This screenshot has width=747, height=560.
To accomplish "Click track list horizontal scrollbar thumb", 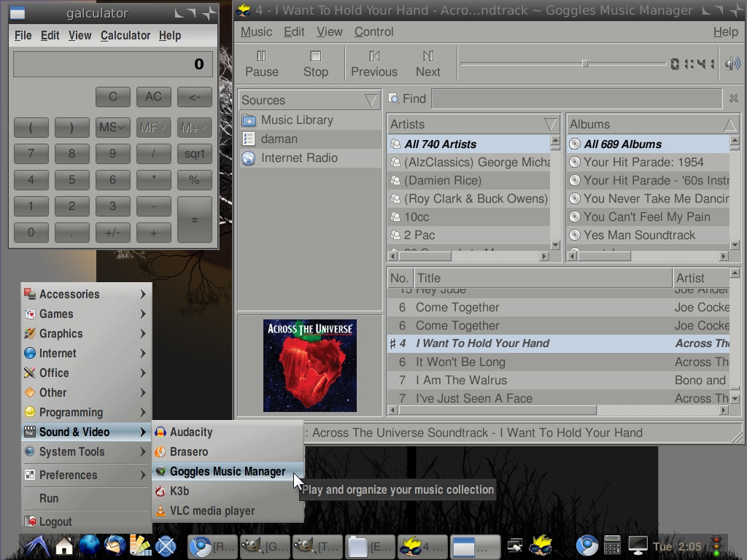I will tap(498, 410).
